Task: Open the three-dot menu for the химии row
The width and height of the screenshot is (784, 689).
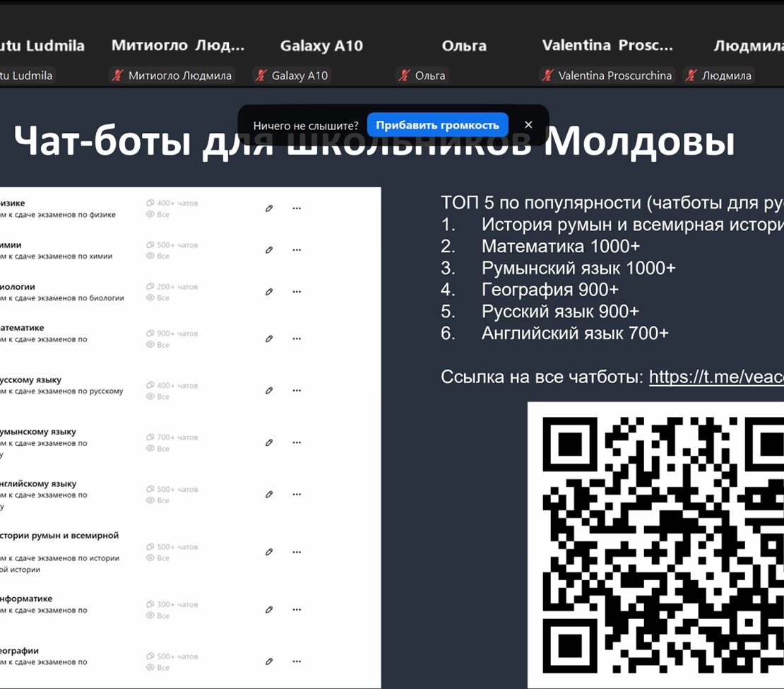Action: pyautogui.click(x=297, y=249)
